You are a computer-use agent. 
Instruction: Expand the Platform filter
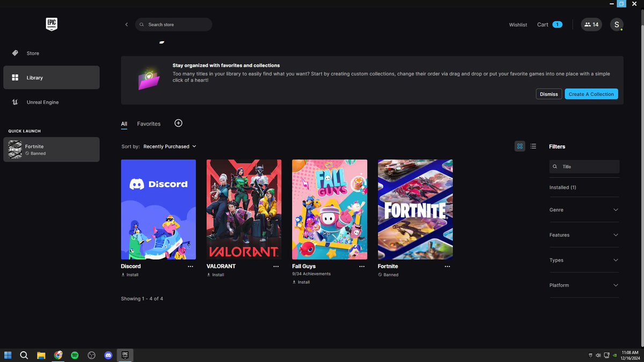584,285
